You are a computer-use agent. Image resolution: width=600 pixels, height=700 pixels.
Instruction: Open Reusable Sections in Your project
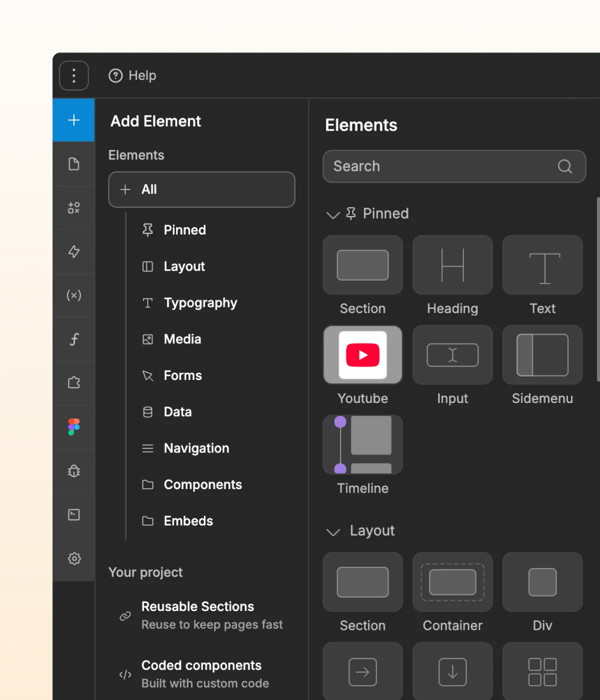[201, 615]
